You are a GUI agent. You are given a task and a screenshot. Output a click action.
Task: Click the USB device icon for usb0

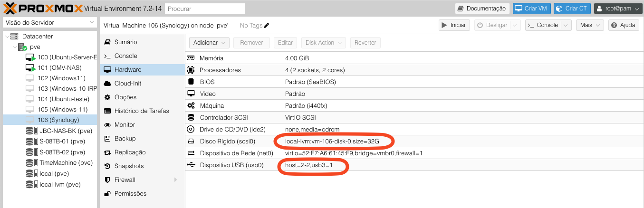tap(191, 165)
